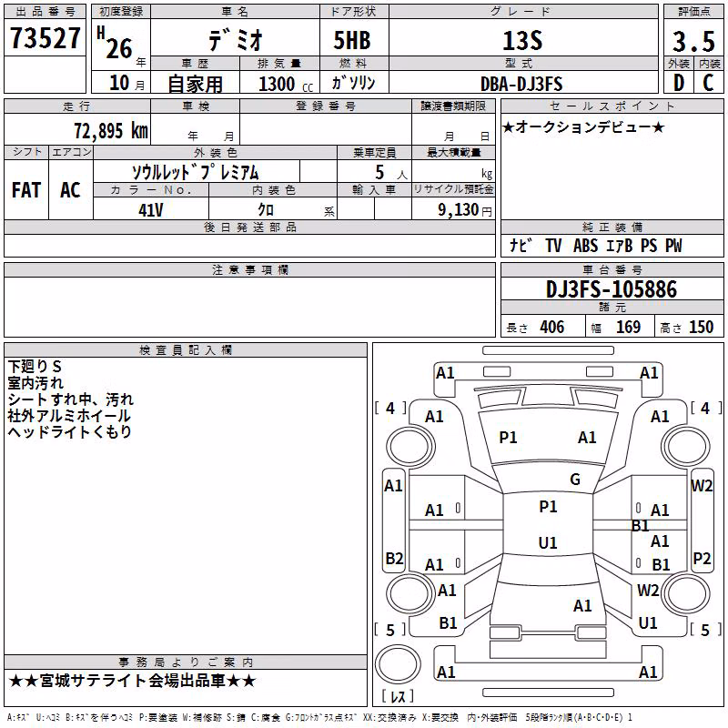Select the exterior grade D
The height and width of the screenshot is (728, 728).
click(x=678, y=83)
